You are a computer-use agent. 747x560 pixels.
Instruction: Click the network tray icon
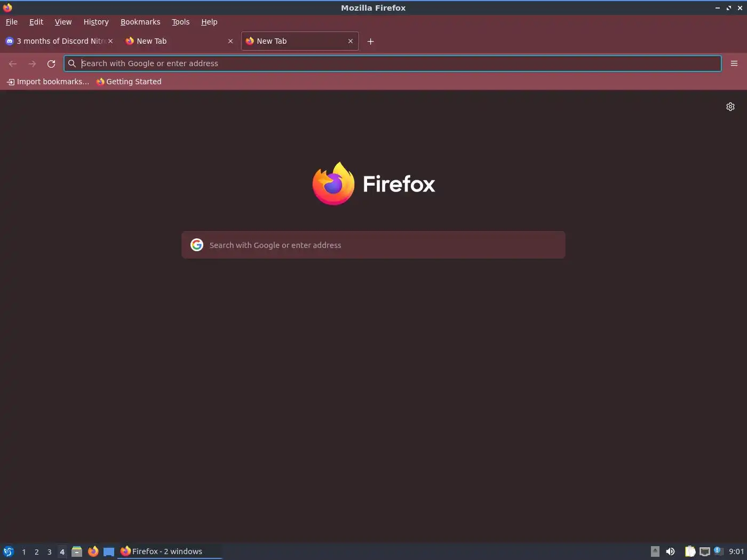coord(705,551)
